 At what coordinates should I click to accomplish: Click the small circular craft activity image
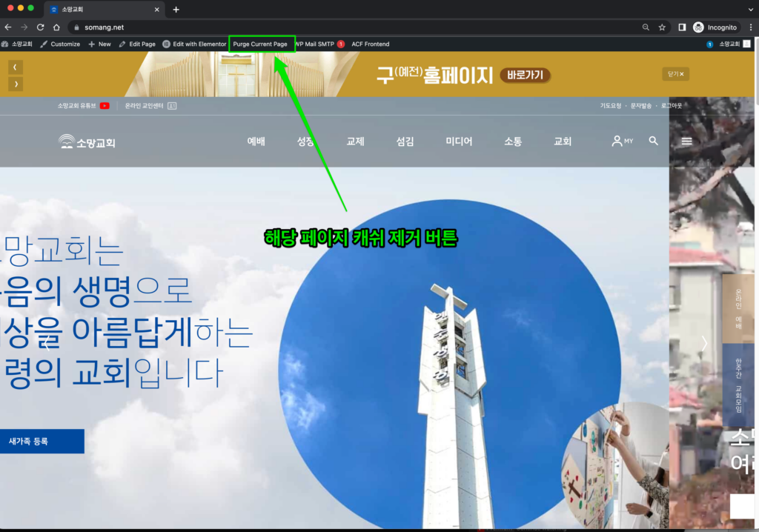click(x=617, y=465)
